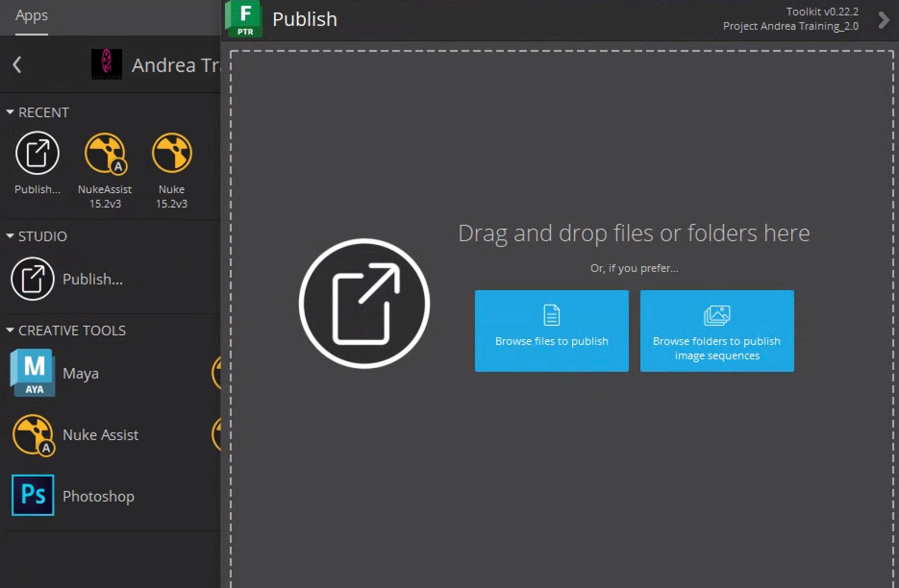Collapse the RECENT section

coord(10,112)
